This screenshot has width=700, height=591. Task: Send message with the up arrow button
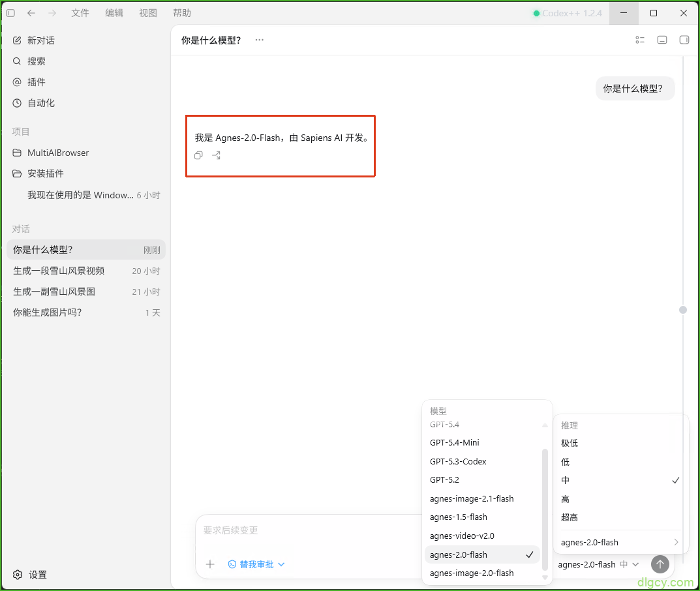click(x=660, y=564)
